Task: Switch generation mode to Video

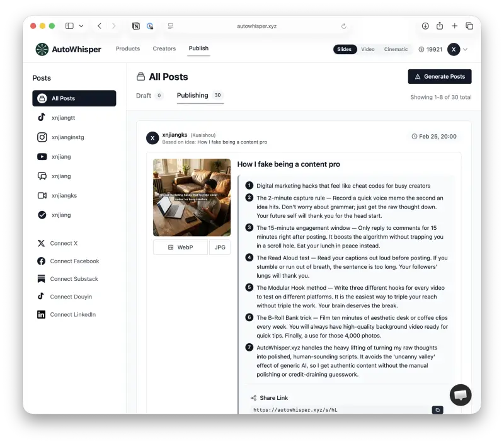Action: pyautogui.click(x=367, y=48)
